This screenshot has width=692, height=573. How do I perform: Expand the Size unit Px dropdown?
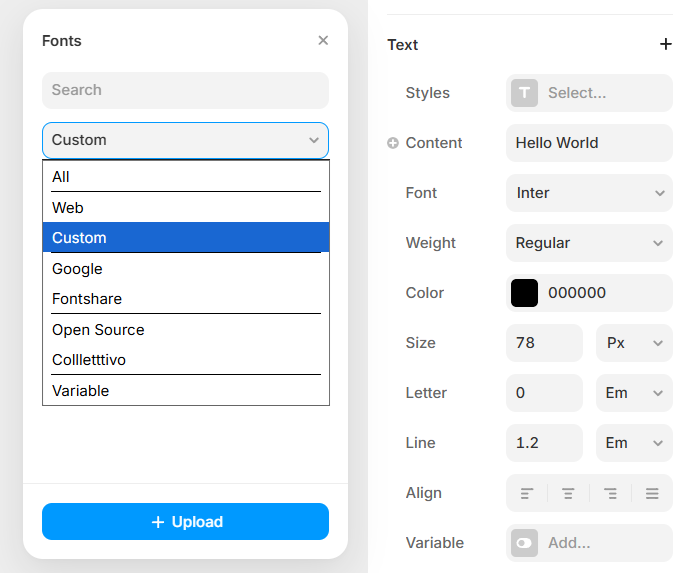634,343
